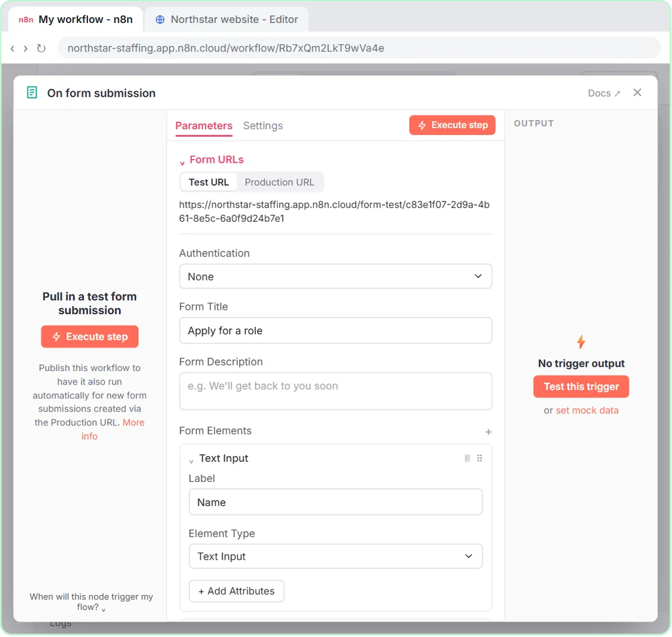The width and height of the screenshot is (672, 637).
Task: Select the Parameters tab
Action: point(204,126)
